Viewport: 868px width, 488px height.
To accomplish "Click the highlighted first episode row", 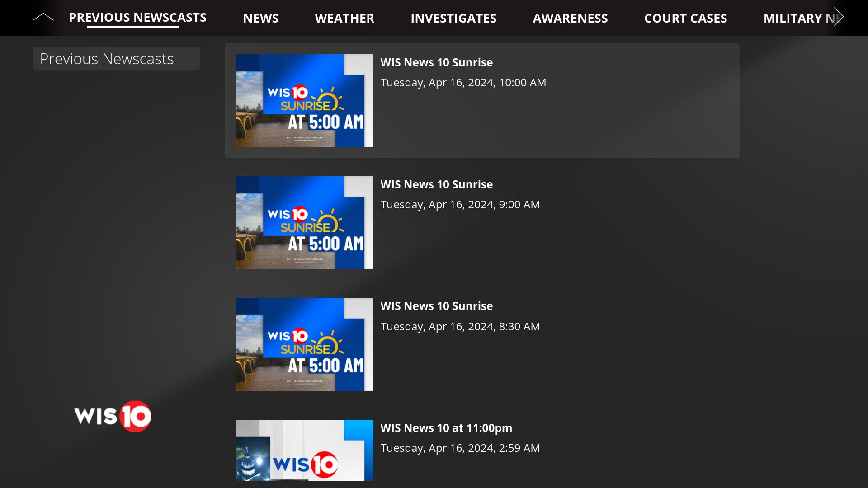I will tap(482, 100).
